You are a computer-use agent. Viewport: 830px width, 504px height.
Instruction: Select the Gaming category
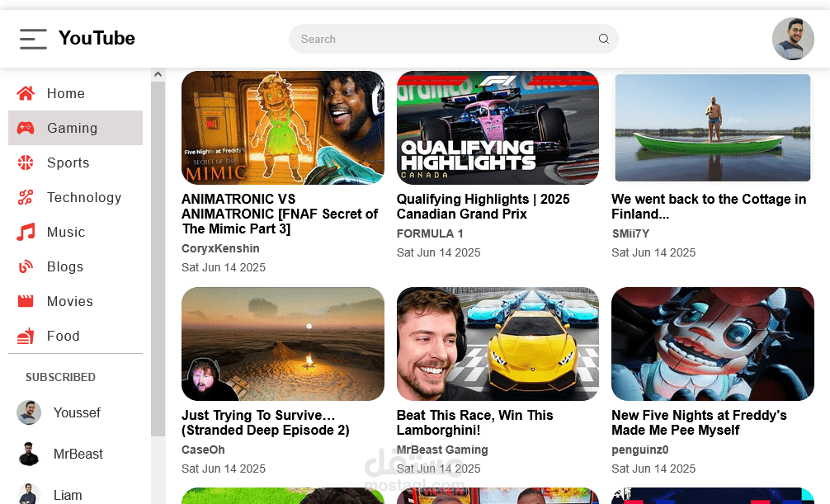coord(75,128)
